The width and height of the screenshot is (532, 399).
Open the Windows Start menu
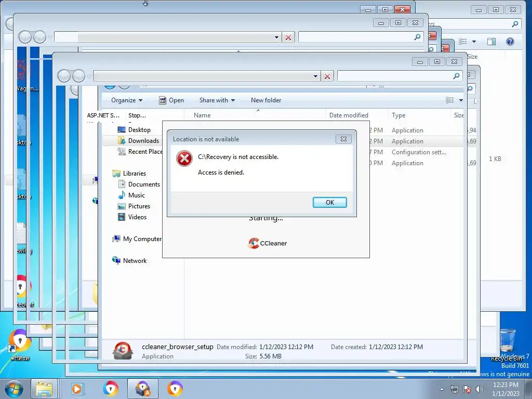pos(14,389)
